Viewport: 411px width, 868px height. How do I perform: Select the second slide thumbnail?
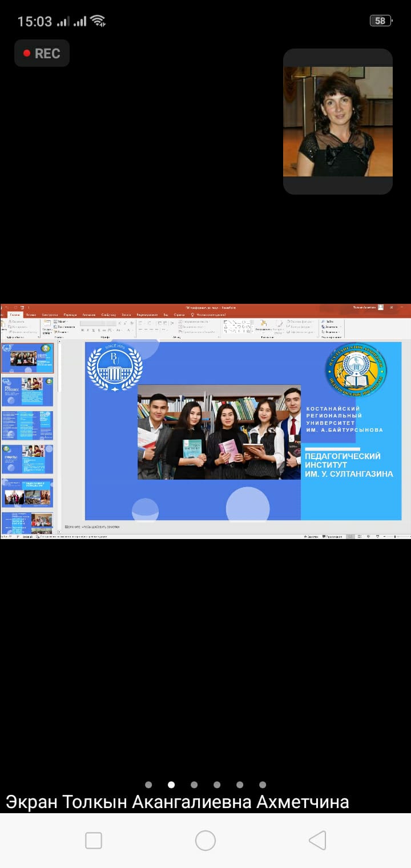pyautogui.click(x=29, y=391)
